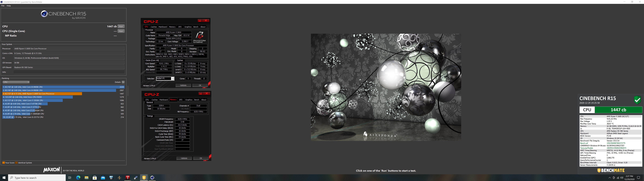Open SPD tab in lower CPU-Z window
The image size is (644, 181).
pos(181,100)
